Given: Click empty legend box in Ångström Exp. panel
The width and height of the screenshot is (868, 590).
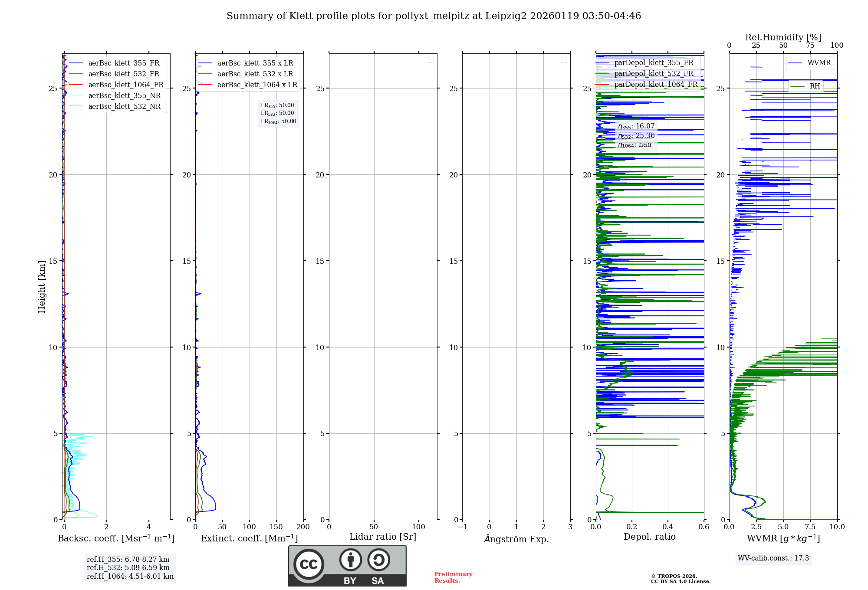Looking at the screenshot, I should 564,60.
